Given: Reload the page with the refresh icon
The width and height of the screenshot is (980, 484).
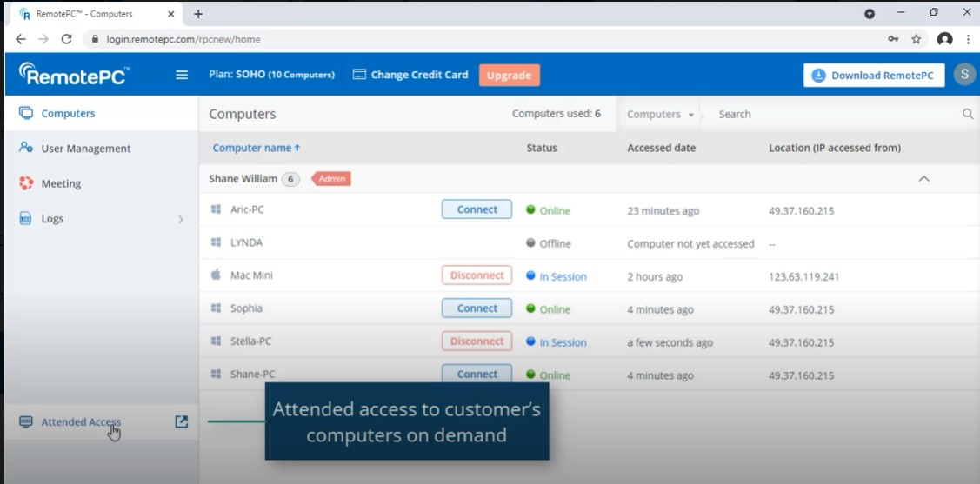Looking at the screenshot, I should [x=66, y=39].
